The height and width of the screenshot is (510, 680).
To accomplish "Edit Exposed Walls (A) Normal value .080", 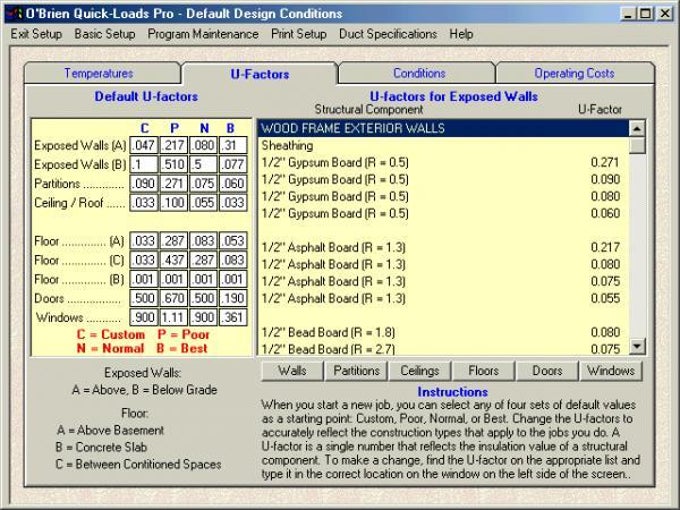I will click(x=203, y=145).
